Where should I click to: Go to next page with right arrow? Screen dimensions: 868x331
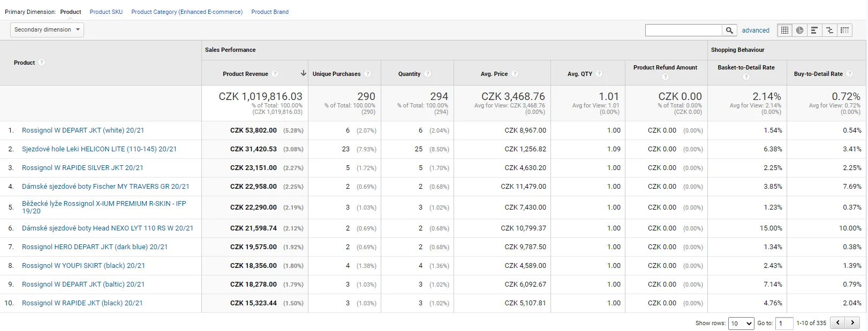tap(852, 323)
